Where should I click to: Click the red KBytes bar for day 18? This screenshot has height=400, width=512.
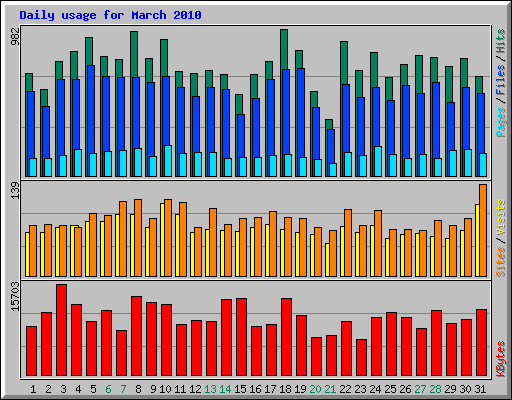tap(286, 337)
